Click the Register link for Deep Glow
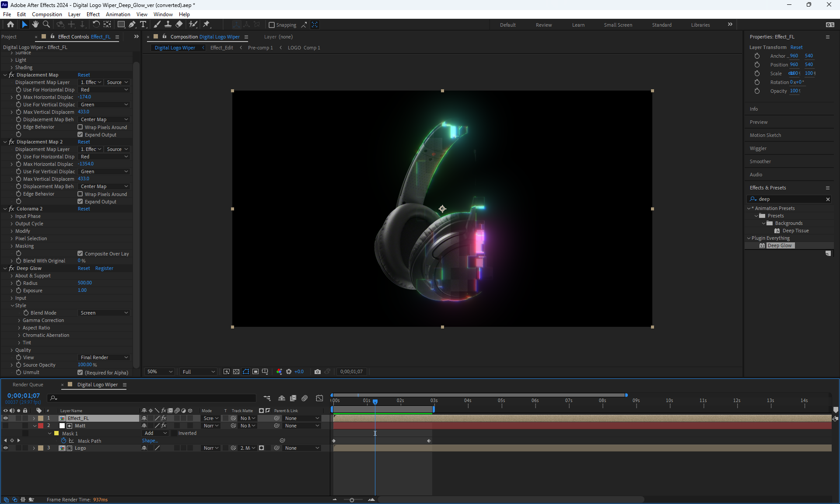The width and height of the screenshot is (840, 504). pos(104,268)
